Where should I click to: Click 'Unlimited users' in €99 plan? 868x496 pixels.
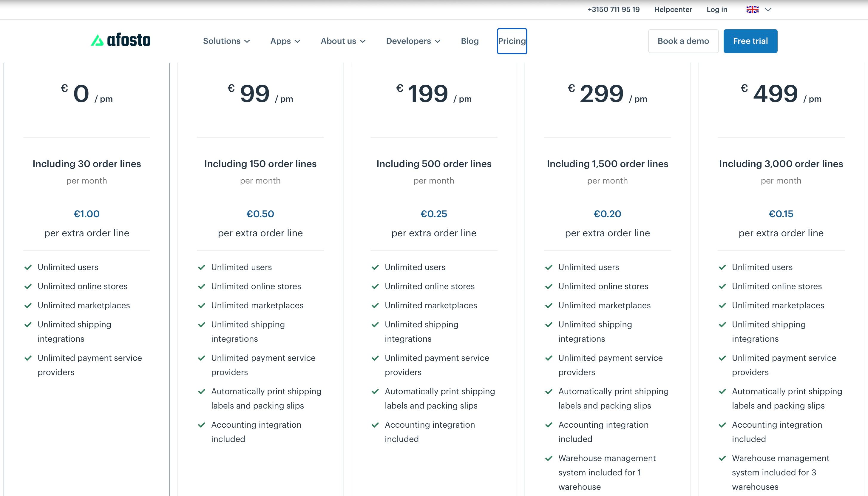click(x=241, y=267)
